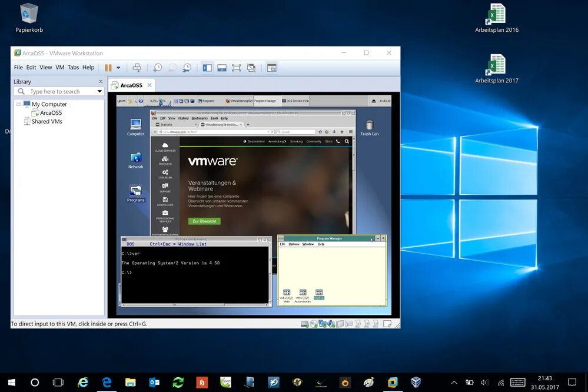Image resolution: width=588 pixels, height=392 pixels.
Task: Open Arbeitsplan 2016 desktop shortcut
Action: [497, 18]
